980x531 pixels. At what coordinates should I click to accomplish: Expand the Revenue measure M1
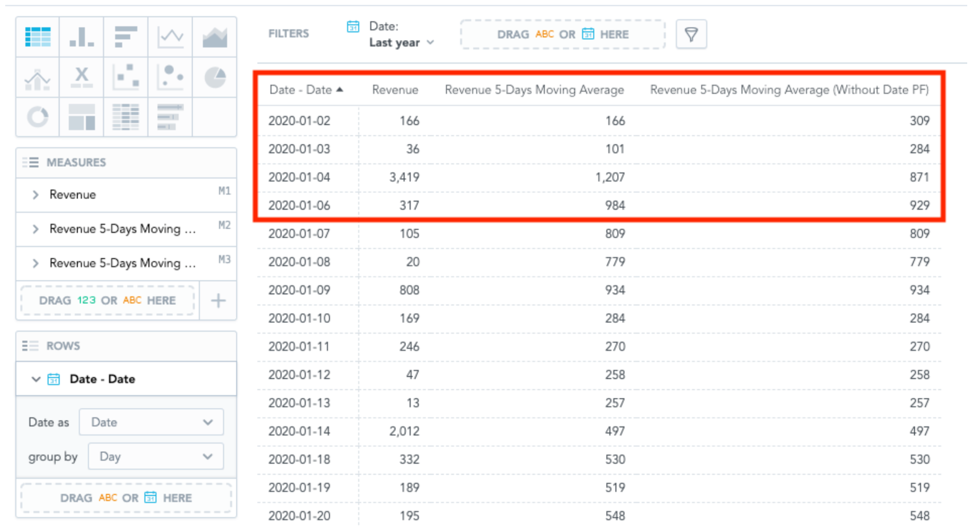tap(36, 194)
